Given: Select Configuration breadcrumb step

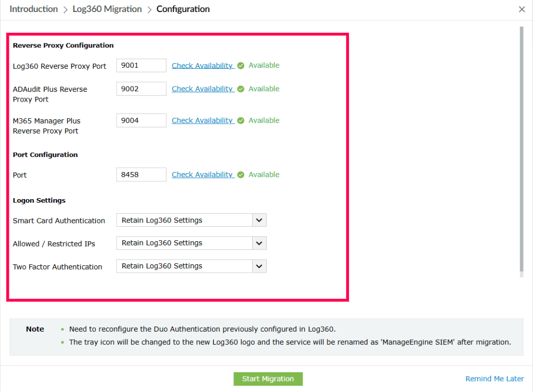Looking at the screenshot, I should click(183, 9).
